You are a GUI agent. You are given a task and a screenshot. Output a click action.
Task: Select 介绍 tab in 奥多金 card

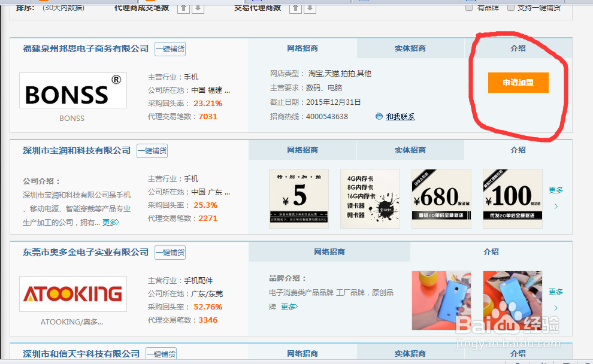click(491, 251)
